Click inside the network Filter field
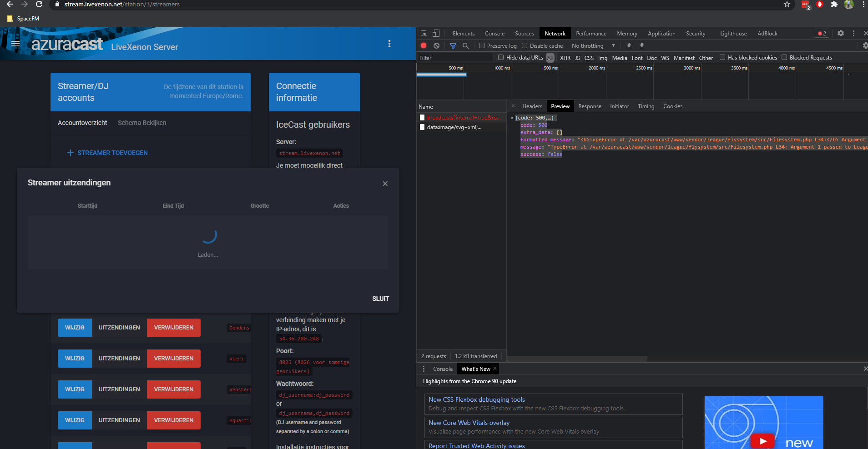 455,57
